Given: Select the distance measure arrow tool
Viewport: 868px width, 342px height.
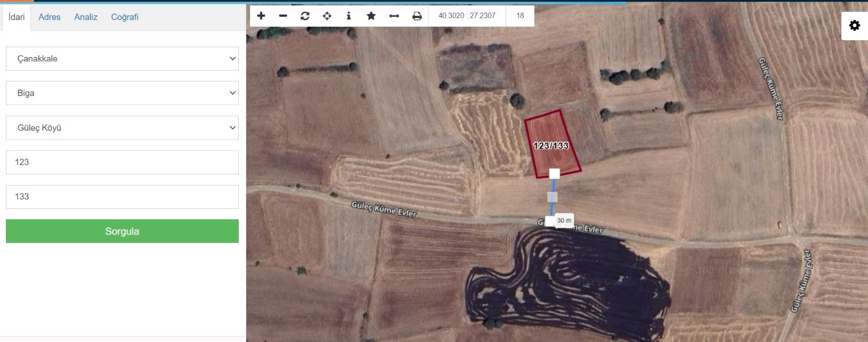Looking at the screenshot, I should 394,16.
